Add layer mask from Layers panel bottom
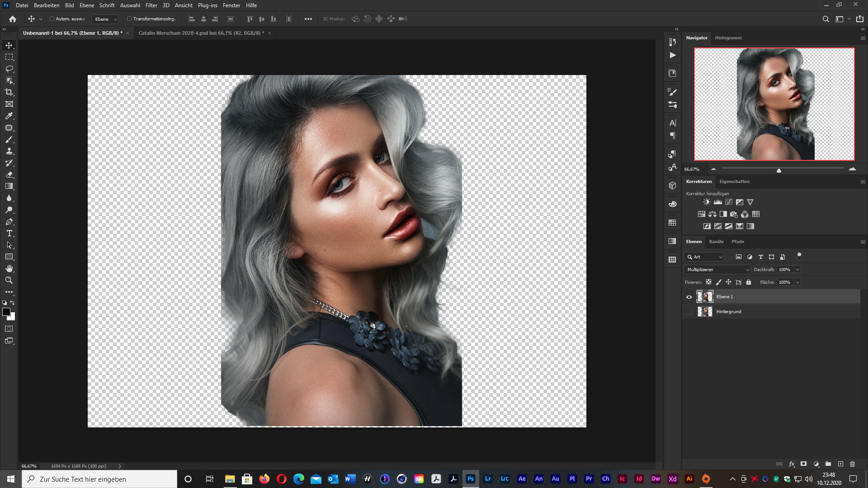This screenshot has height=488, width=868. point(803,464)
